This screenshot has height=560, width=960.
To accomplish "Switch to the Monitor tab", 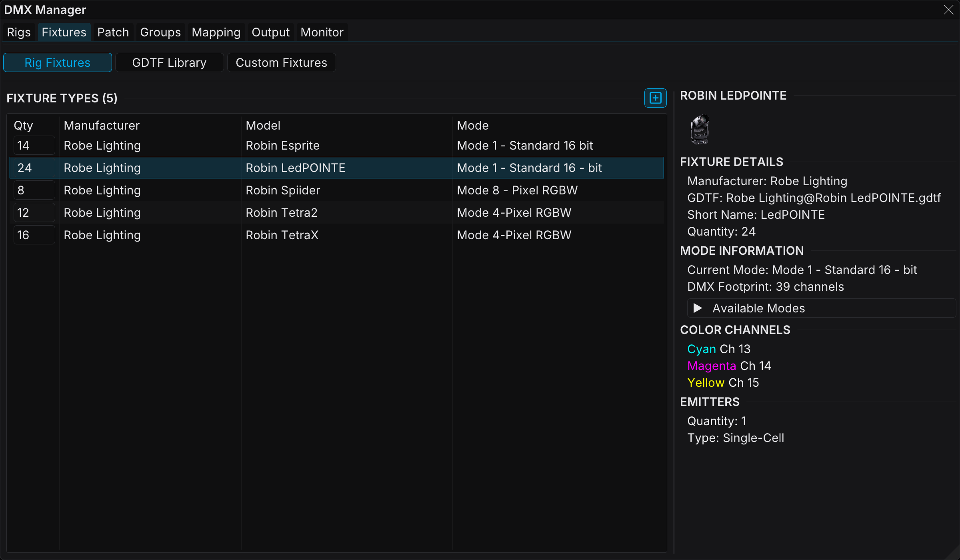I will pos(322,32).
